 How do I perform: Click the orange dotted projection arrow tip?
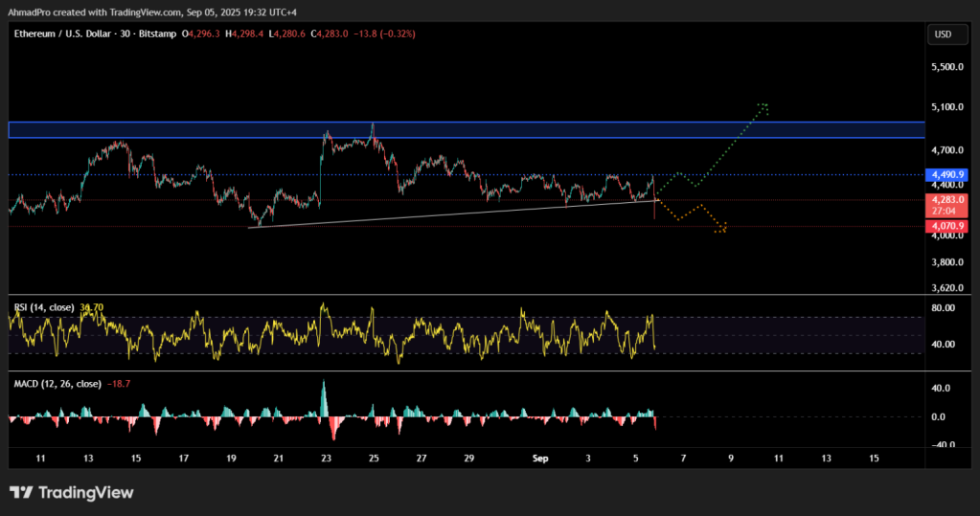pos(722,228)
